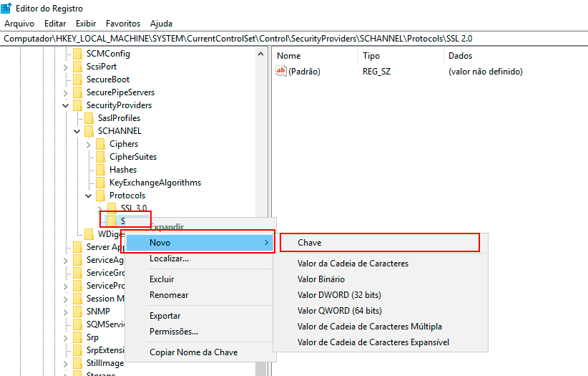Select the CipherSuites tree item label
The image size is (588, 376).
[x=133, y=157]
